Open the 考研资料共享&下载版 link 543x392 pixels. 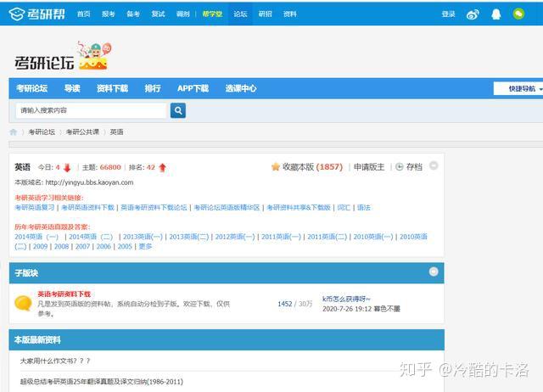[x=299, y=207]
